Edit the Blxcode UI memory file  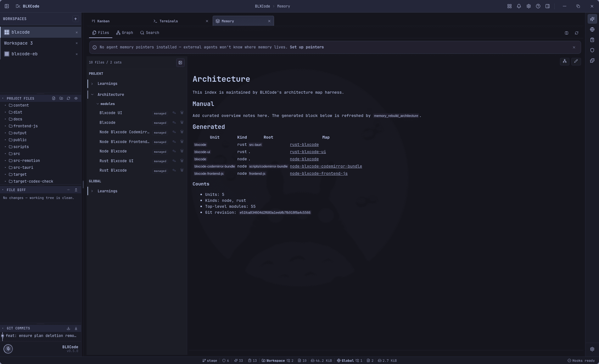tap(174, 113)
